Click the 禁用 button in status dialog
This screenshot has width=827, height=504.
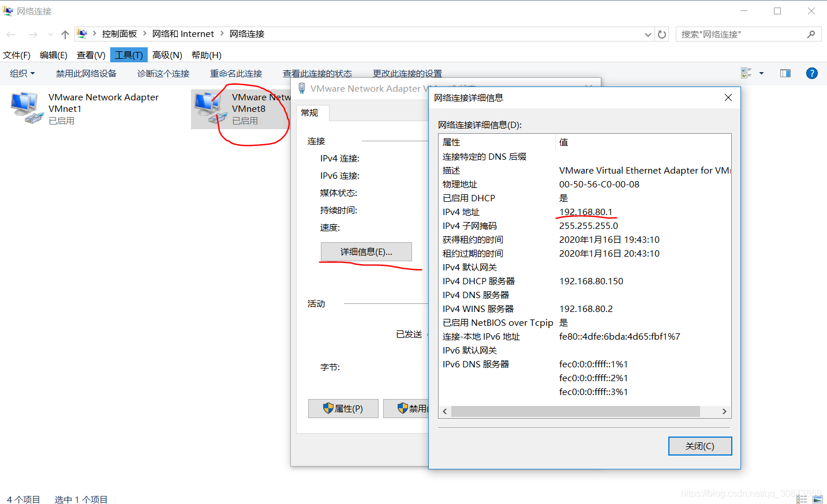[x=406, y=408]
